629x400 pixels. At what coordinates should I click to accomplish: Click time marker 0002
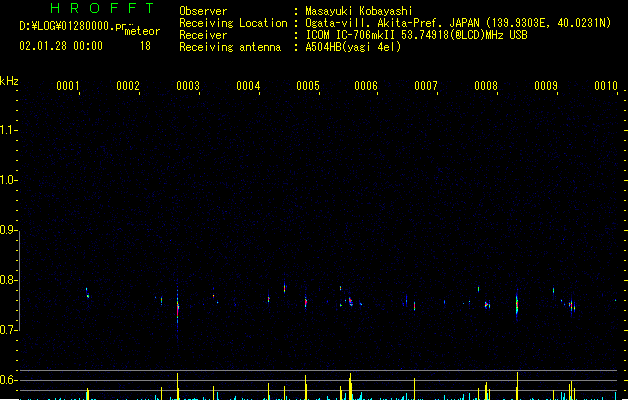(x=128, y=86)
